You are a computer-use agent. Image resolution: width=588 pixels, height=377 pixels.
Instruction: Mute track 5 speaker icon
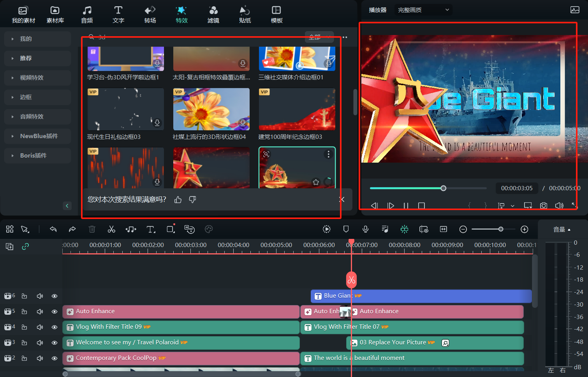point(40,312)
